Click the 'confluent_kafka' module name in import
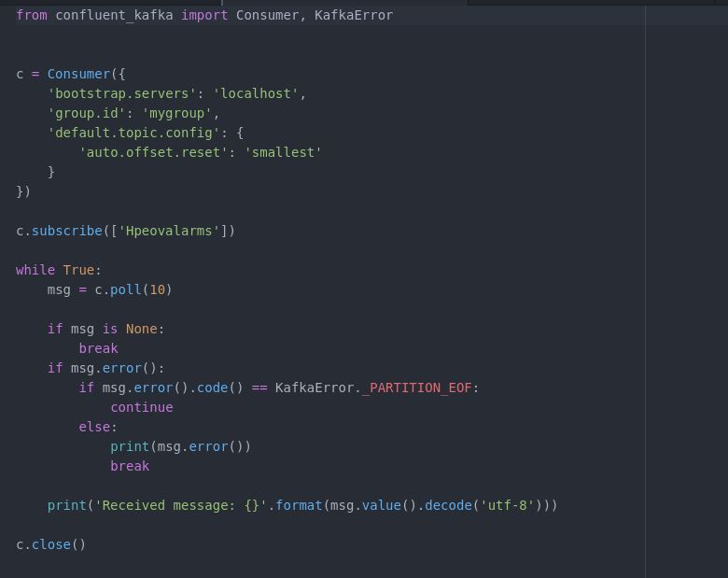Screen dimensions: 728x578 tap(114, 15)
